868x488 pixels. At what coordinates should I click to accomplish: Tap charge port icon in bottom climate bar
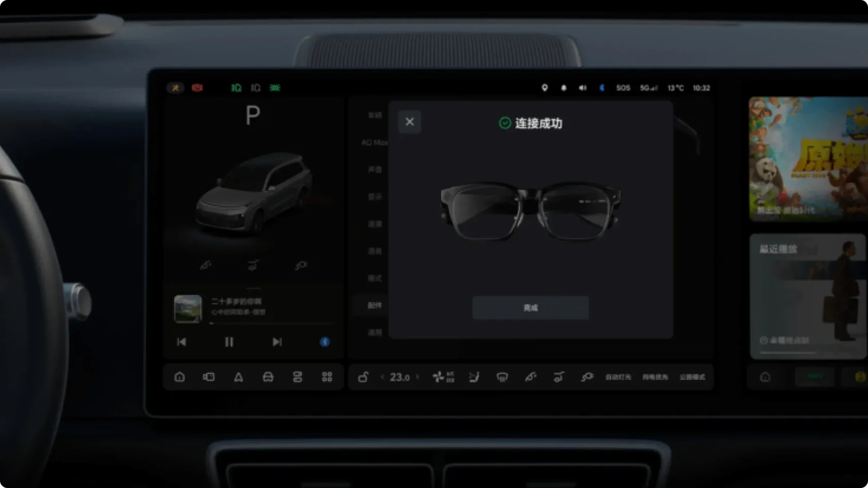tap(587, 377)
